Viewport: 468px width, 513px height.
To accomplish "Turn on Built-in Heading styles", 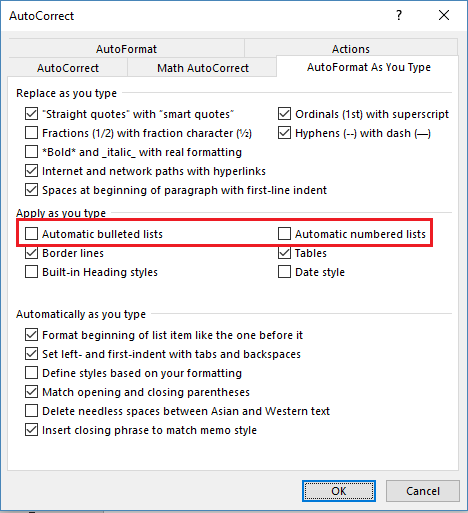I will tap(31, 272).
